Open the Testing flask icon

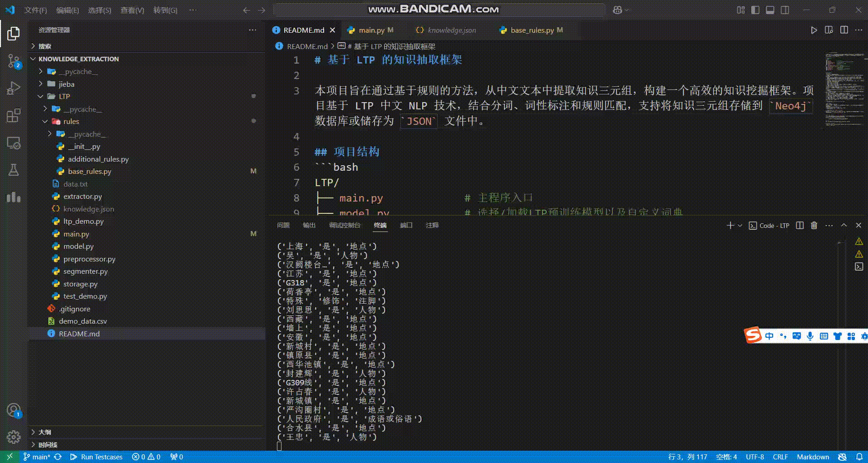14,170
